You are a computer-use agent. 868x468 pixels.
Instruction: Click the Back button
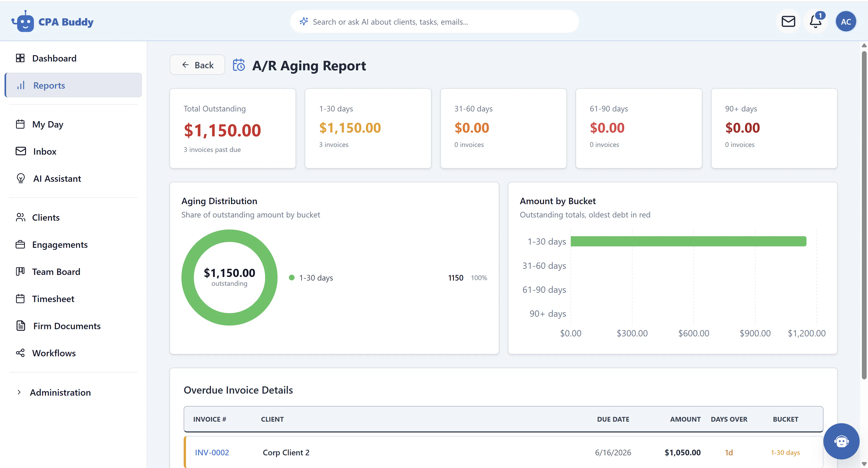197,65
